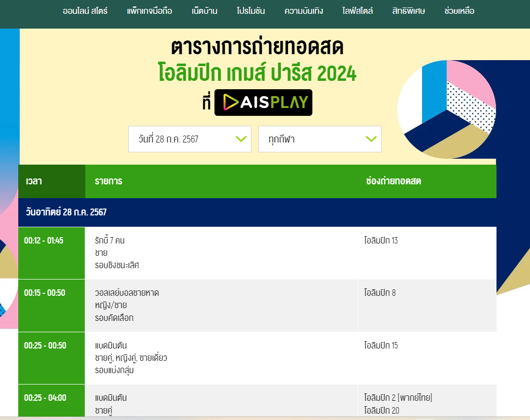This screenshot has width=530, height=420.
Task: Click the ช่องถ่ายทอดสด column header
Action: click(393, 181)
